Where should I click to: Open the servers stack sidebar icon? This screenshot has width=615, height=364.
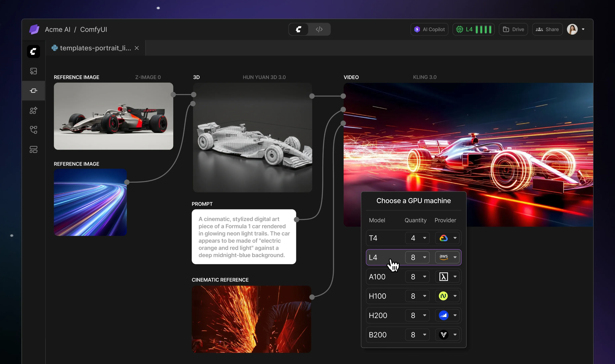pos(33,149)
